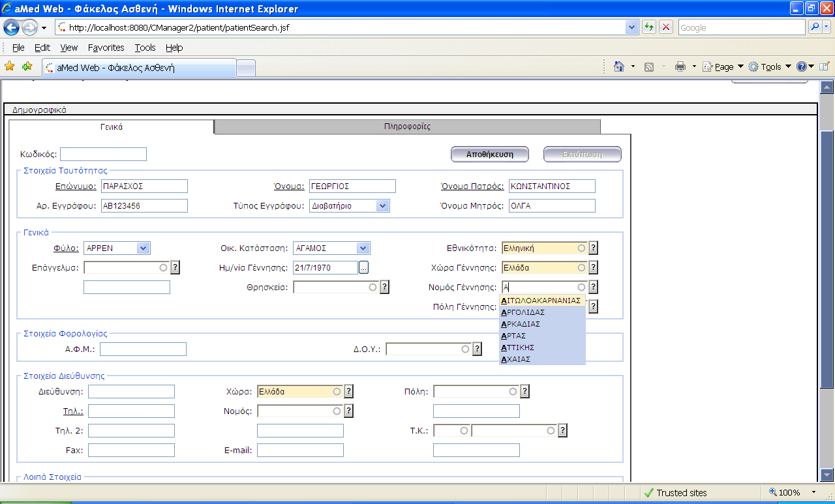835x504 pixels.
Task: Select the Γενικά tab
Action: pyautogui.click(x=112, y=127)
